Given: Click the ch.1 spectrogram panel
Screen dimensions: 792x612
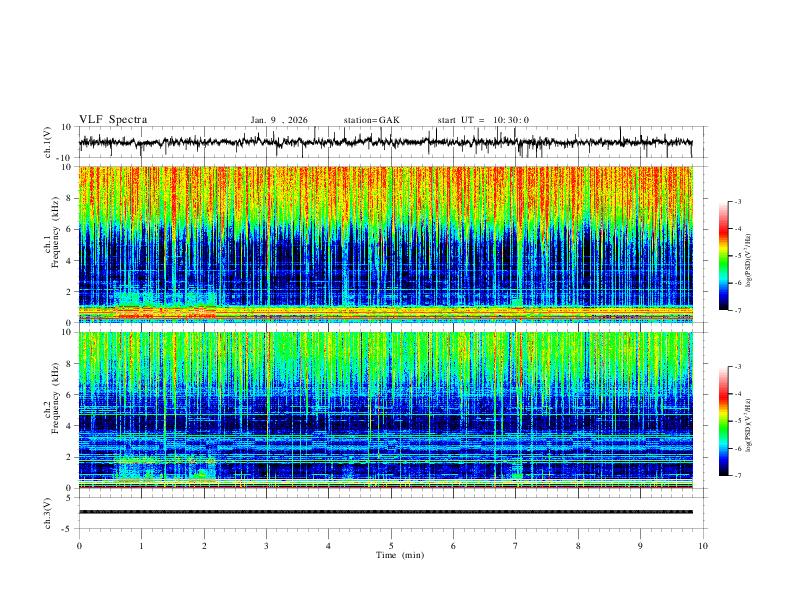Looking at the screenshot, I should 385,244.
